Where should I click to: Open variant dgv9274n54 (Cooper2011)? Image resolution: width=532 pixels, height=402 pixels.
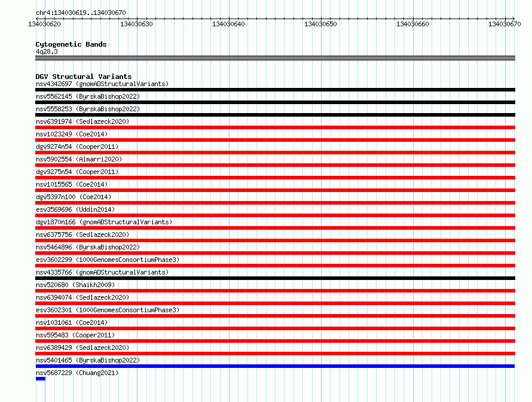[x=77, y=147]
